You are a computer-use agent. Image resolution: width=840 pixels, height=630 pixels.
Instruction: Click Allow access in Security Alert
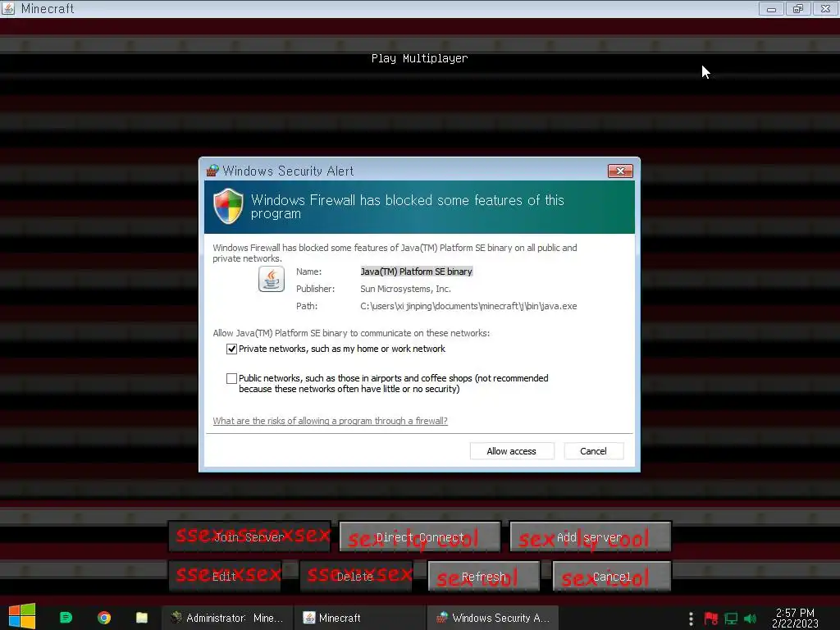tap(512, 451)
